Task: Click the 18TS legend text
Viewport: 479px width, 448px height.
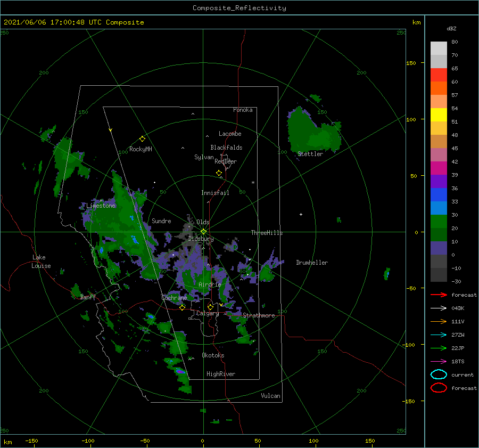Action: tap(458, 362)
